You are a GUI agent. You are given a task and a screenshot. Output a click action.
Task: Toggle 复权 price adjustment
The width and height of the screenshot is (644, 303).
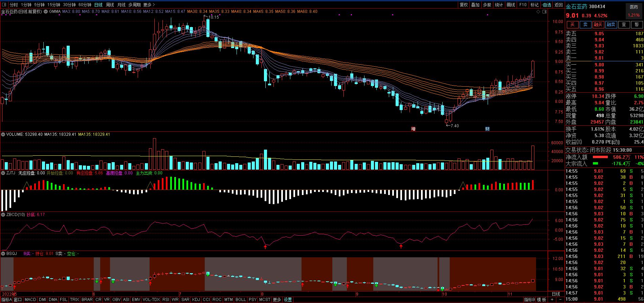click(464, 5)
